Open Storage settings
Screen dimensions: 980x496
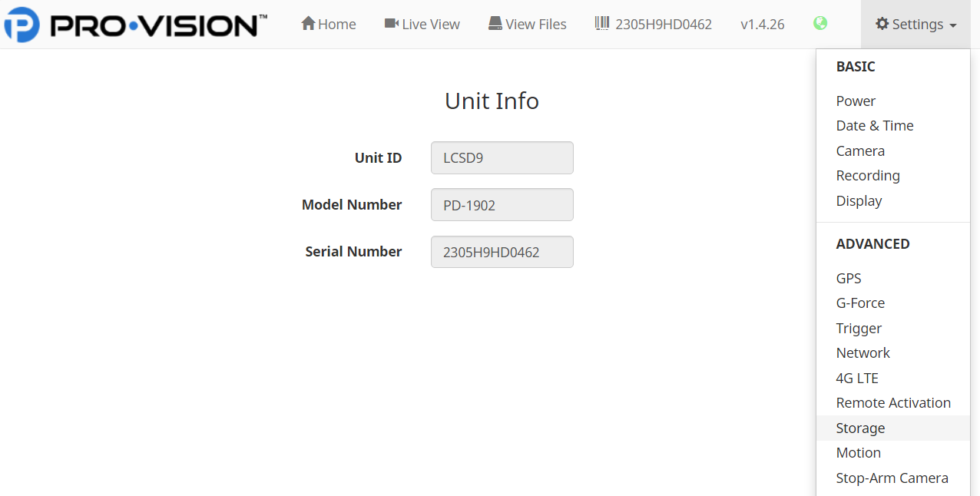(893, 428)
